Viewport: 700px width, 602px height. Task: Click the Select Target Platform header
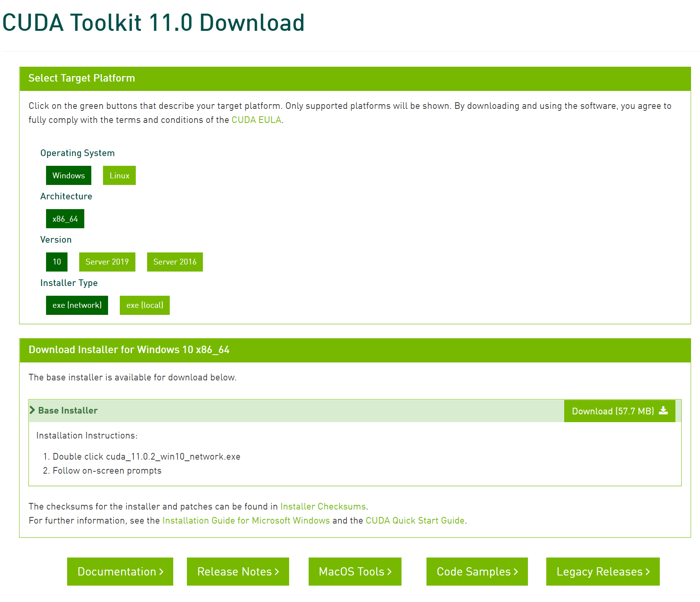355,78
